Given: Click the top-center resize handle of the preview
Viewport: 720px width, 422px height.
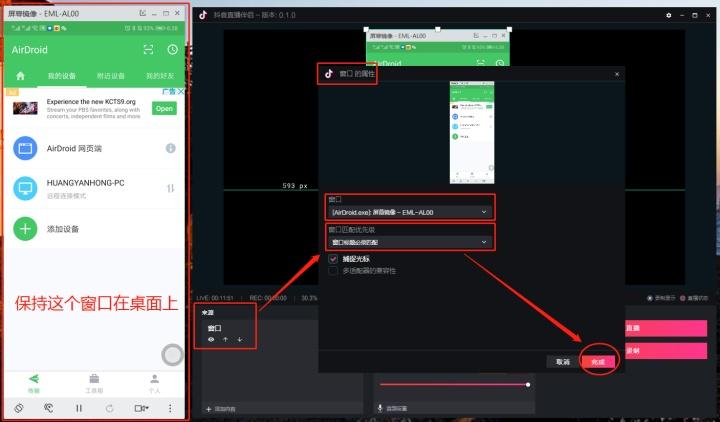Looking at the screenshot, I should click(438, 29).
